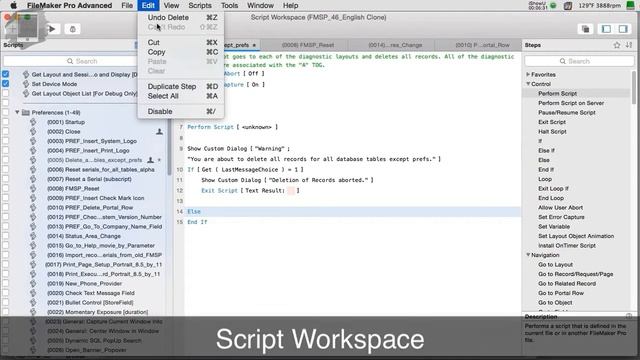The image size is (640, 360).
Task: Open the View menu
Action: [x=171, y=5]
